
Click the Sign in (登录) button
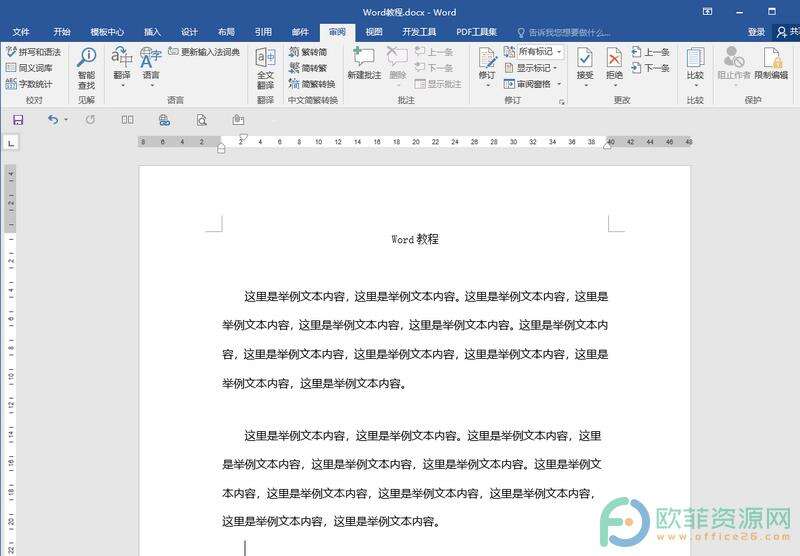(756, 32)
